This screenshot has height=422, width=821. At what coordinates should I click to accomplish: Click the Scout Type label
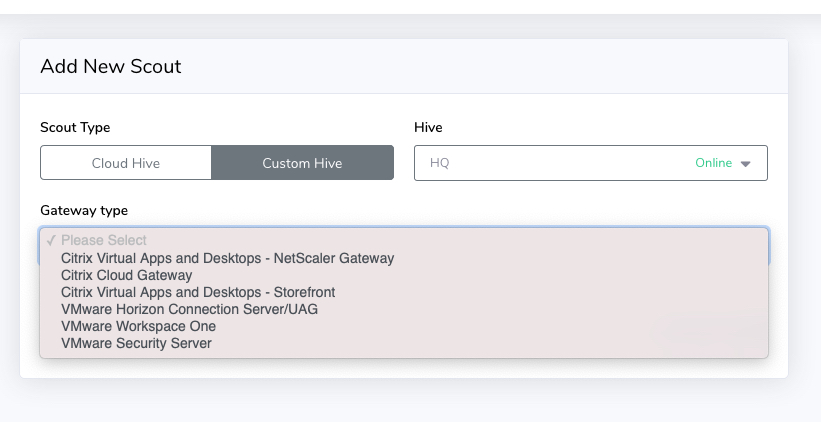(x=75, y=127)
